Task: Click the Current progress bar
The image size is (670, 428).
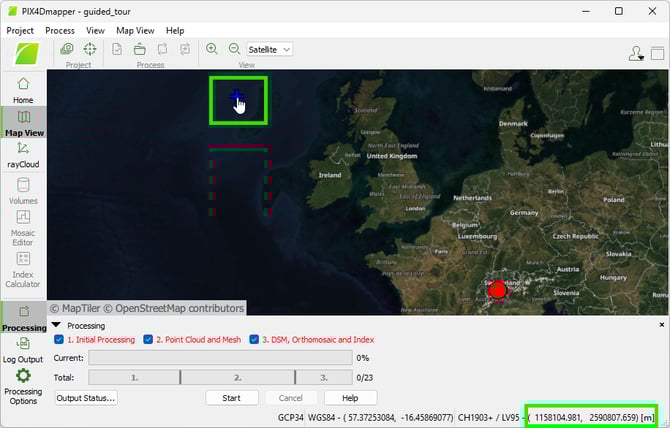Action: pyautogui.click(x=220, y=358)
